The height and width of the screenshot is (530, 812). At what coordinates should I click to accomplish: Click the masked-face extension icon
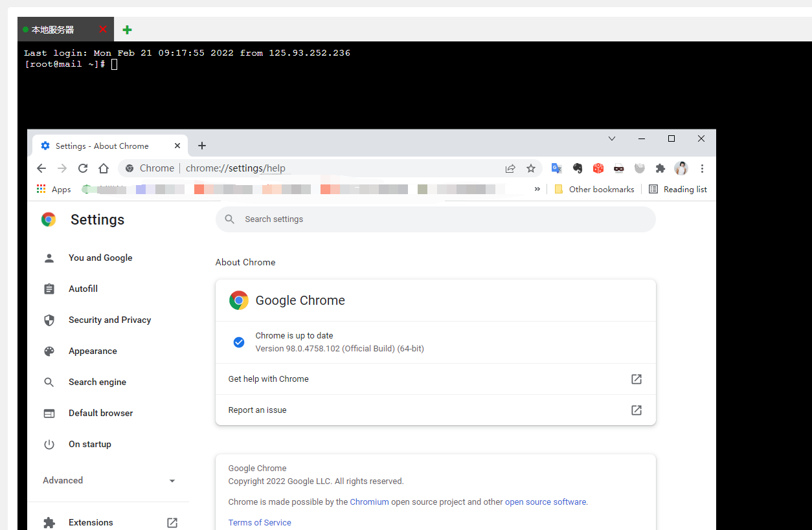point(619,168)
